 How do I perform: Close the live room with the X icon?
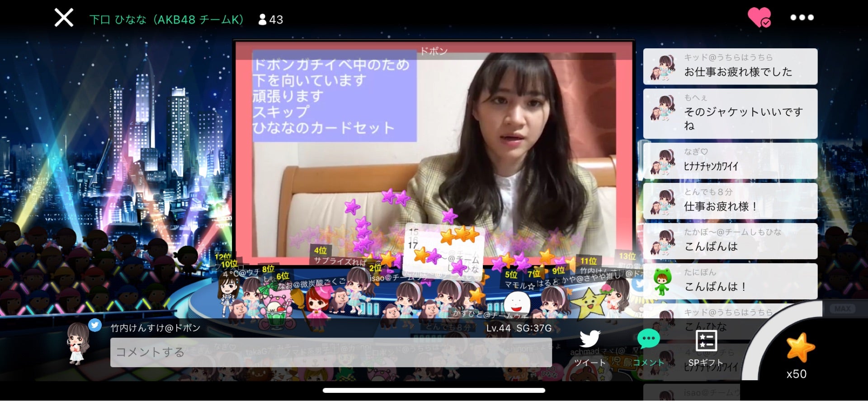pyautogui.click(x=64, y=18)
